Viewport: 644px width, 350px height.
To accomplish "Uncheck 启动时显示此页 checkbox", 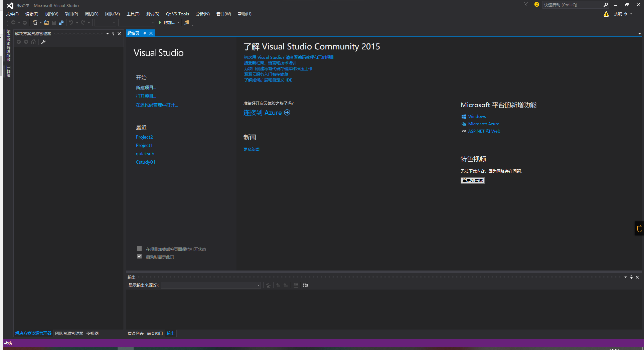I will click(x=139, y=256).
